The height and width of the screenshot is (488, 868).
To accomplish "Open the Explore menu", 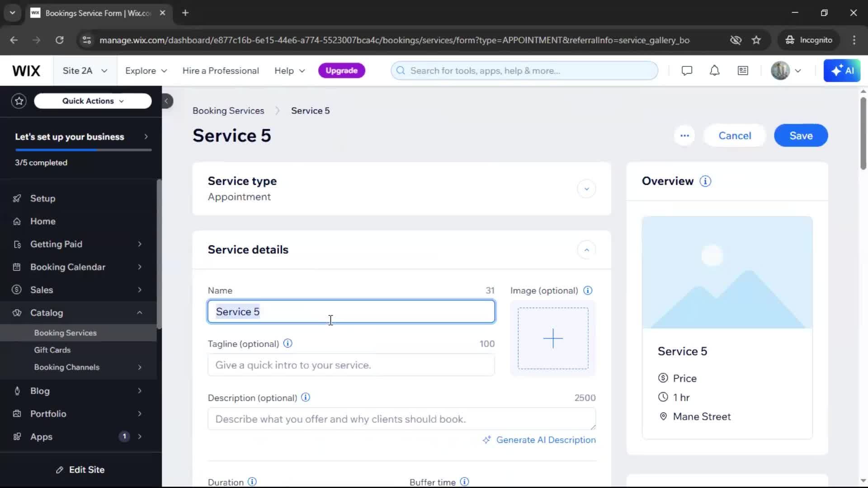I will 146,71.
